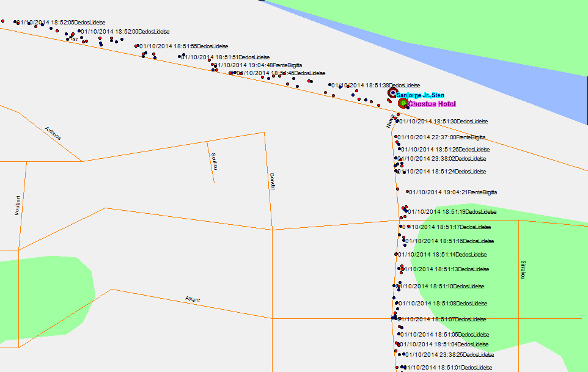Select the 19:04:48 FrenteBirgitta timestamp label
The height and width of the screenshot is (372, 588).
click(259, 65)
